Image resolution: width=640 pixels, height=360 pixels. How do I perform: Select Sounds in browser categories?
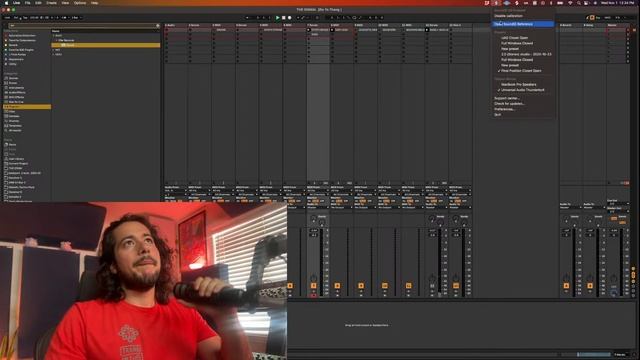tap(13, 78)
